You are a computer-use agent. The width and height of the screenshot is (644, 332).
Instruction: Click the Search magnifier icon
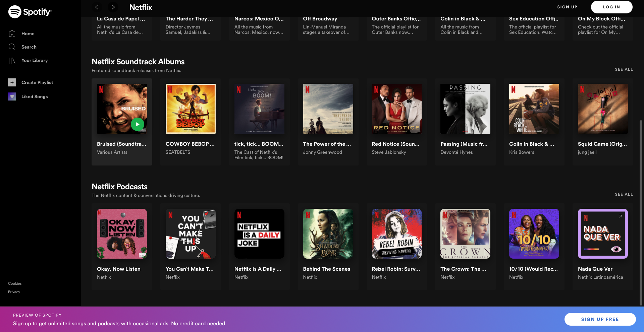[x=12, y=47]
